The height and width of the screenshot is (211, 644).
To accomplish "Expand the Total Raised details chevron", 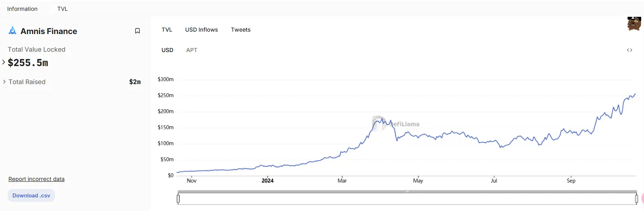I will [4, 82].
